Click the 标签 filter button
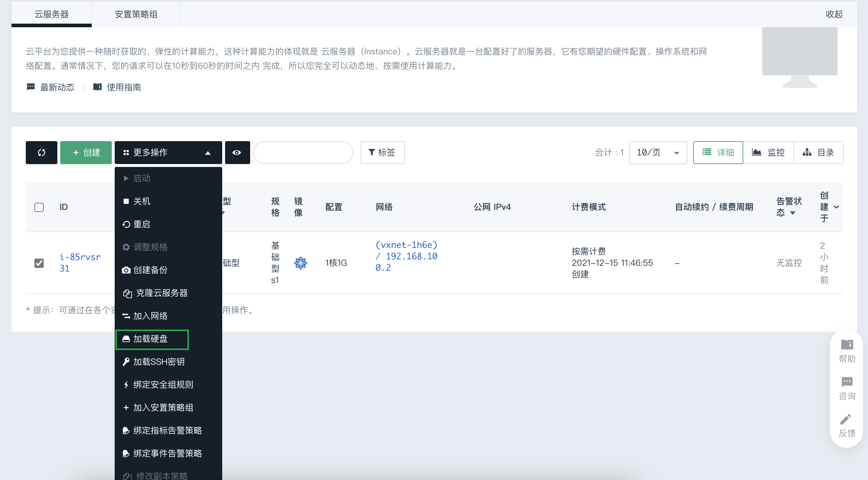The image size is (868, 480). point(382,153)
